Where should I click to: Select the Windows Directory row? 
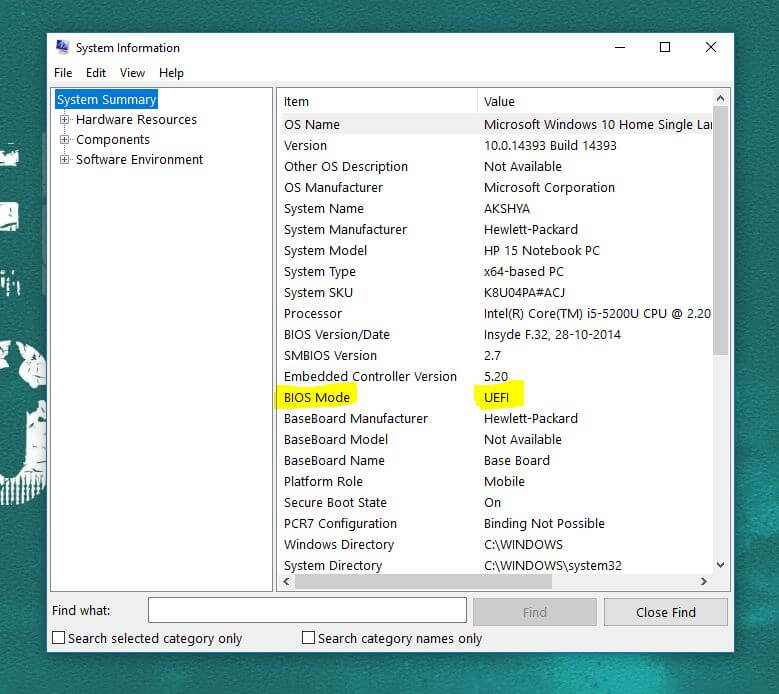[x=495, y=544]
